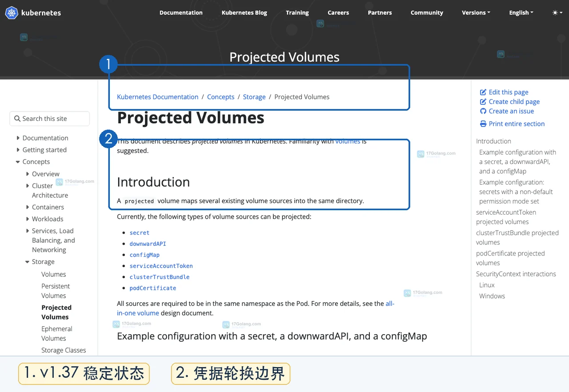
Task: Open the Versions dropdown menu
Action: 476,12
